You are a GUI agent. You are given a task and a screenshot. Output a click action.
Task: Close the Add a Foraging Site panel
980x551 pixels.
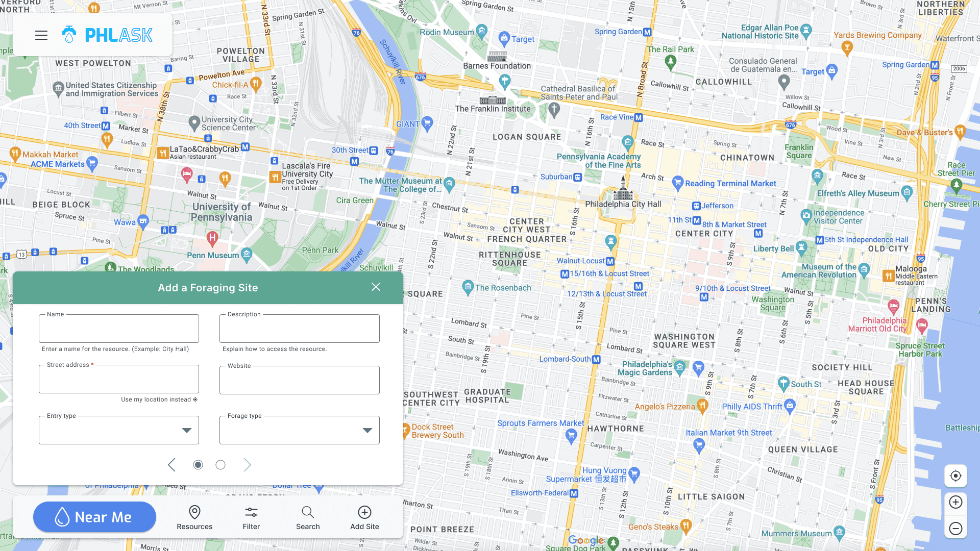(376, 287)
